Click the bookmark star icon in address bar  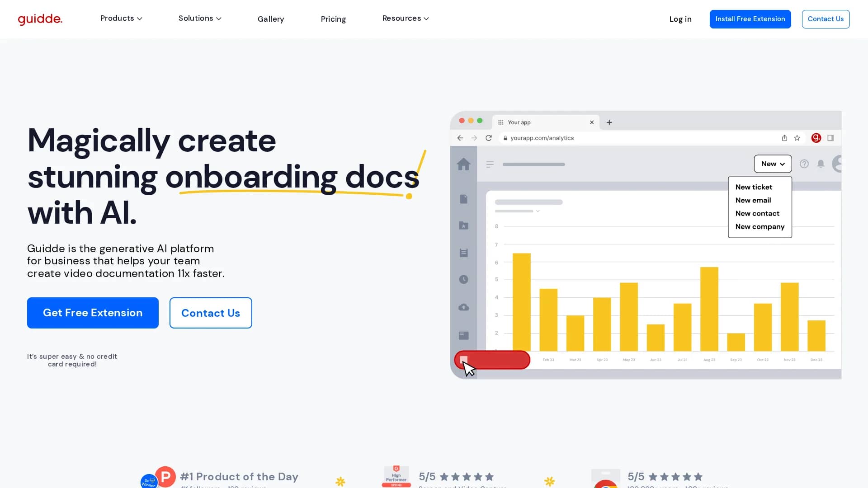797,138
